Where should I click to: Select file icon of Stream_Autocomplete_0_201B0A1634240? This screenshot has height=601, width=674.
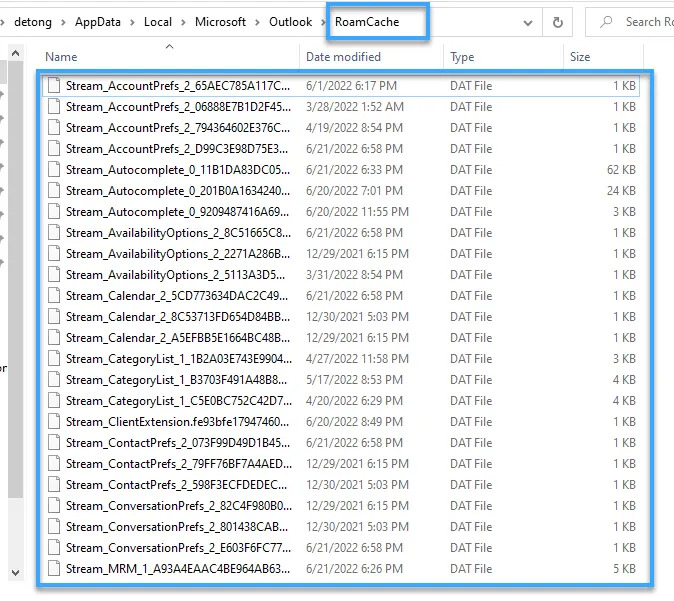point(54,190)
